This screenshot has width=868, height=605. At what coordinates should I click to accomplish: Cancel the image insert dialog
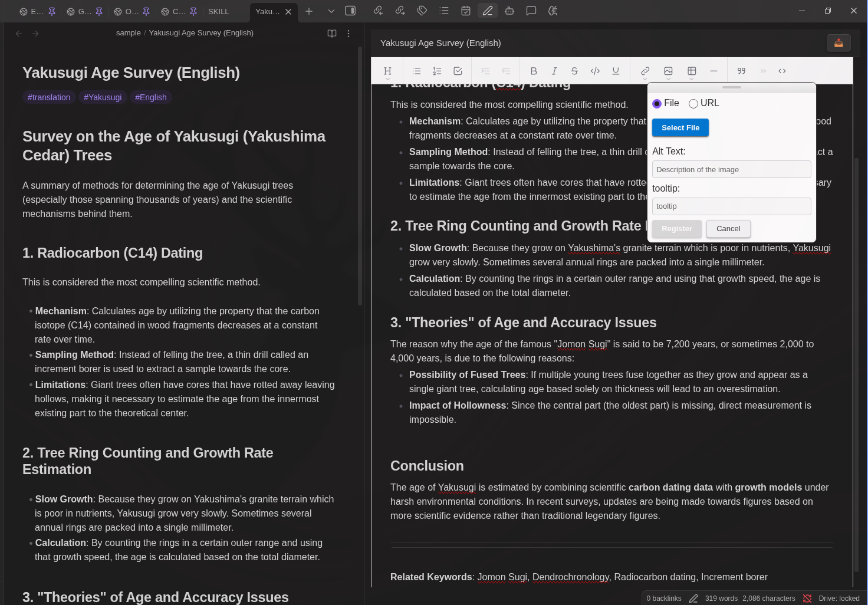click(x=728, y=229)
